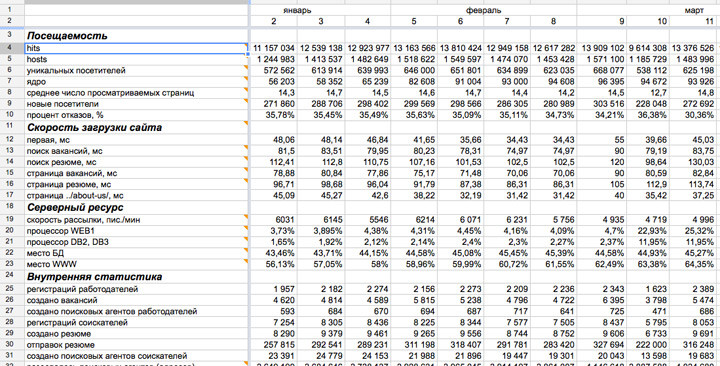Click employer registrations value 2 389
This screenshot has width=720, height=366.
click(x=694, y=289)
